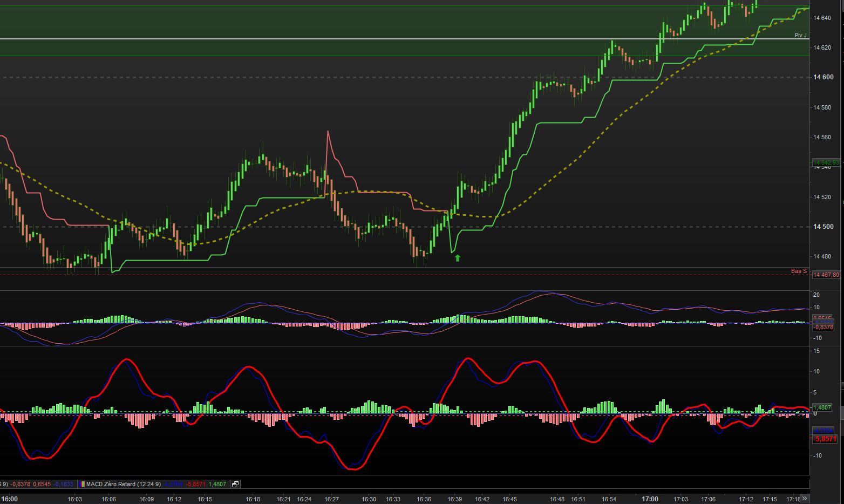The height and width of the screenshot is (504, 844).
Task: Click the green buy signal arrow
Action: coord(458,258)
